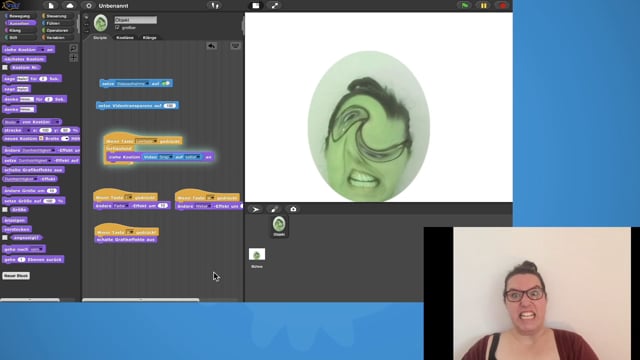Take a camera snapshot for new sprite
Viewport: 640px width, 360px height.
pos(293,209)
